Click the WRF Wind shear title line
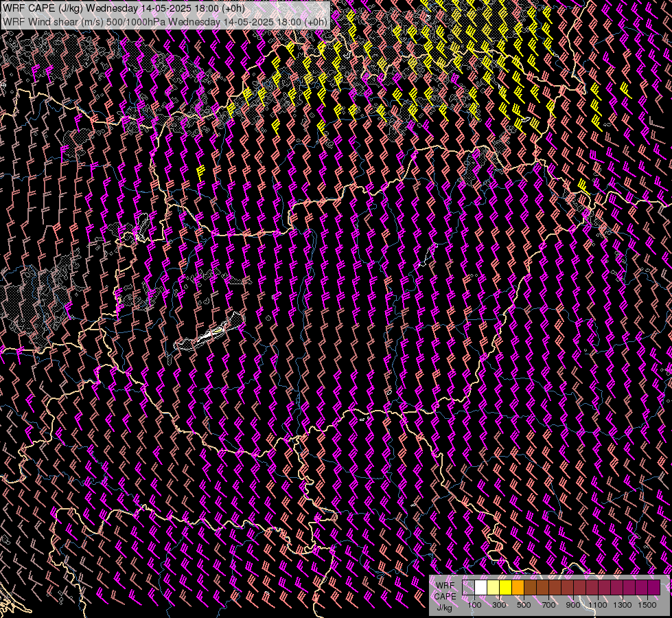This screenshot has width=672, height=618. [165, 21]
